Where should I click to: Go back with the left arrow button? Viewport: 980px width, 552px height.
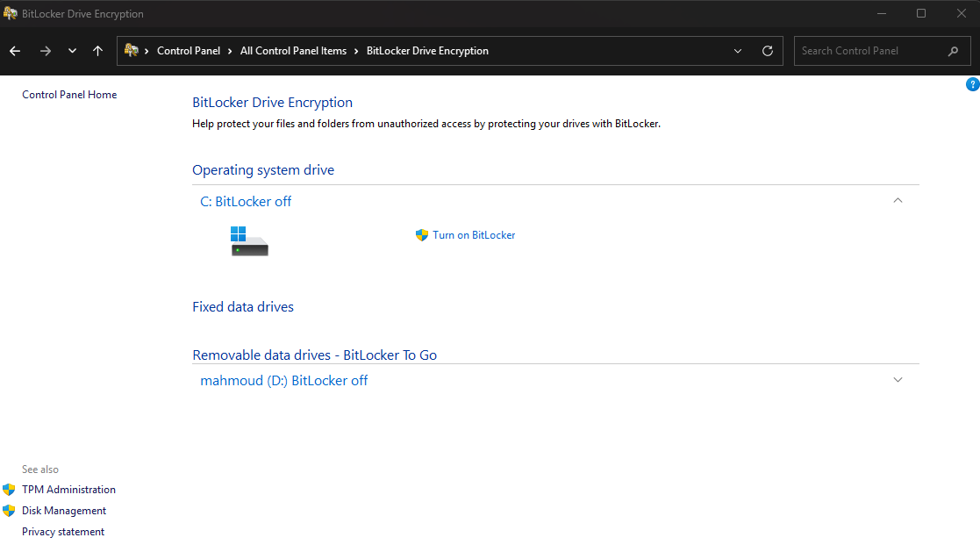click(15, 51)
